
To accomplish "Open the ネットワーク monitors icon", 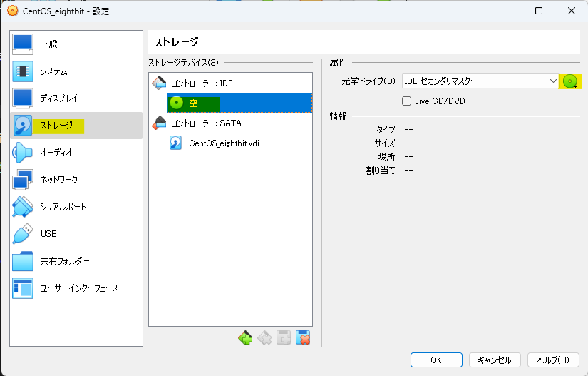I will [23, 179].
